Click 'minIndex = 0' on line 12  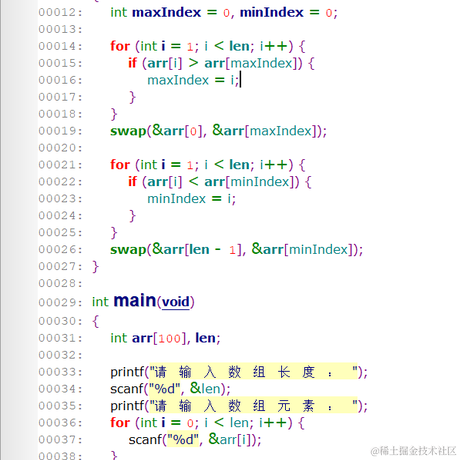point(286,13)
